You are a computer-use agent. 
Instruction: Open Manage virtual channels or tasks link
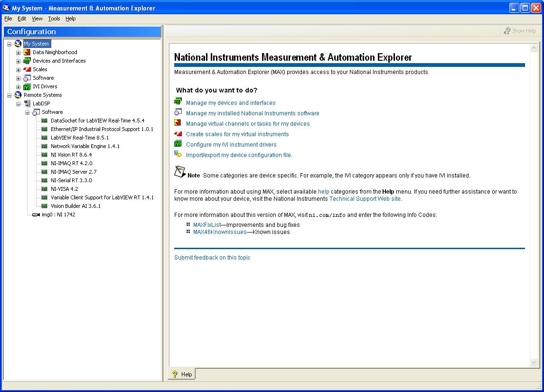click(x=248, y=124)
